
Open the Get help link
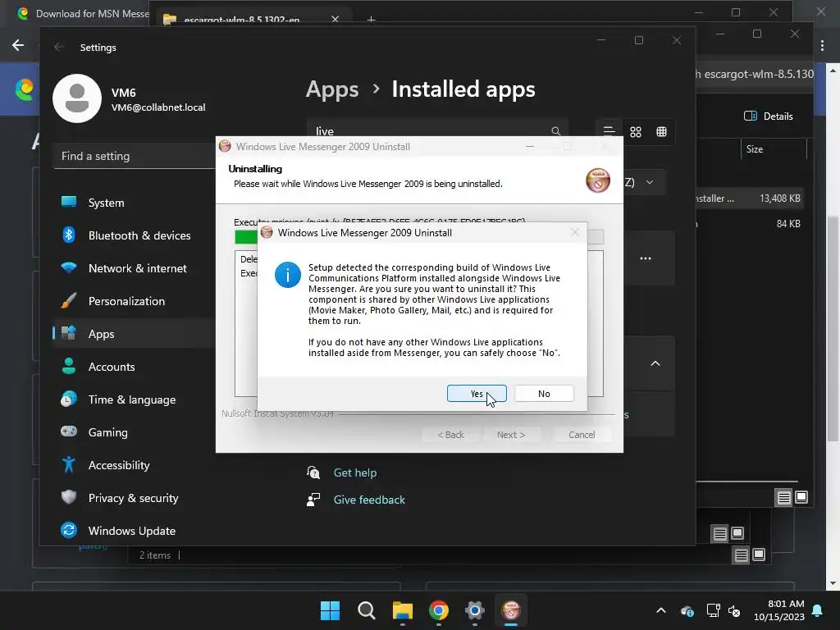[x=354, y=472]
